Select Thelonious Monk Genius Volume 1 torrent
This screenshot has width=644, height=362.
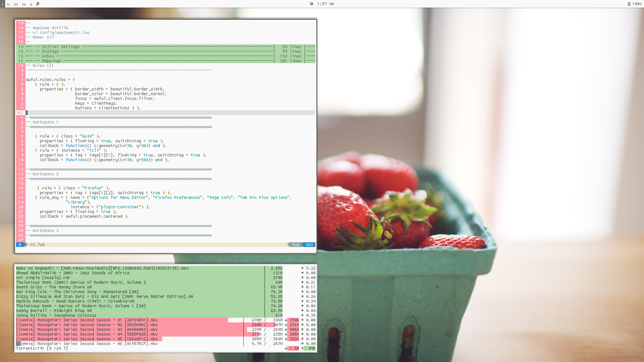tap(166, 306)
